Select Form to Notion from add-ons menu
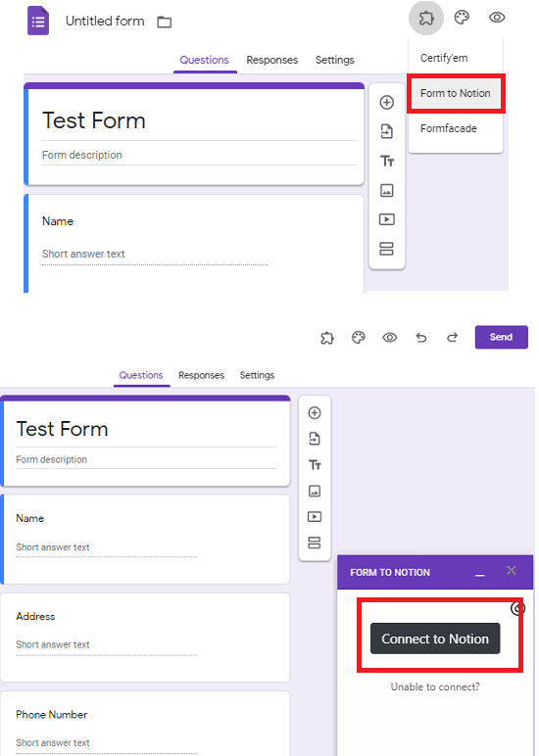 point(456,94)
